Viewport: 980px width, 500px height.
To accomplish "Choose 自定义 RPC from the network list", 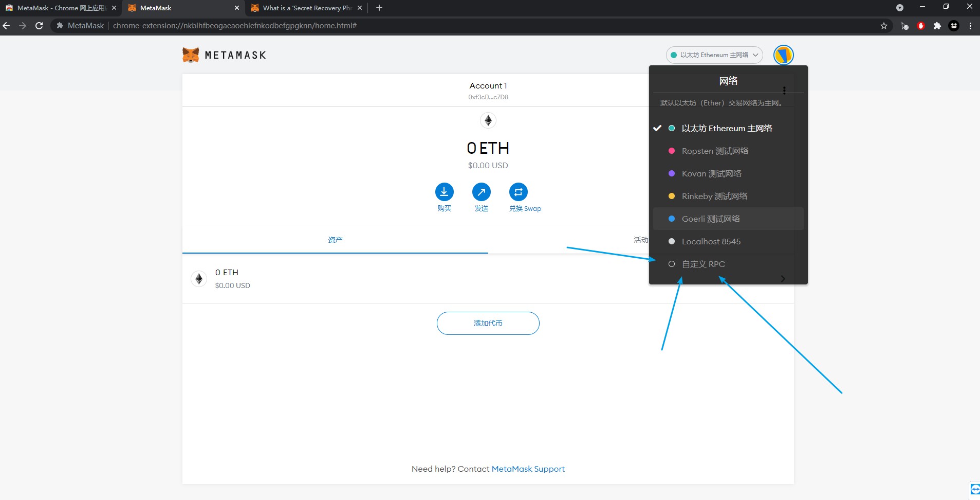I will (728, 264).
